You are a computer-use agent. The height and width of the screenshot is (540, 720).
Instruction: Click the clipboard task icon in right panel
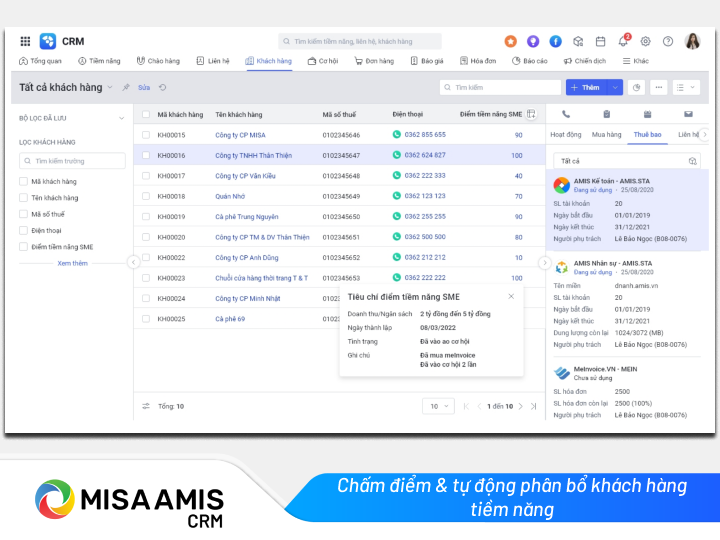[x=607, y=114]
